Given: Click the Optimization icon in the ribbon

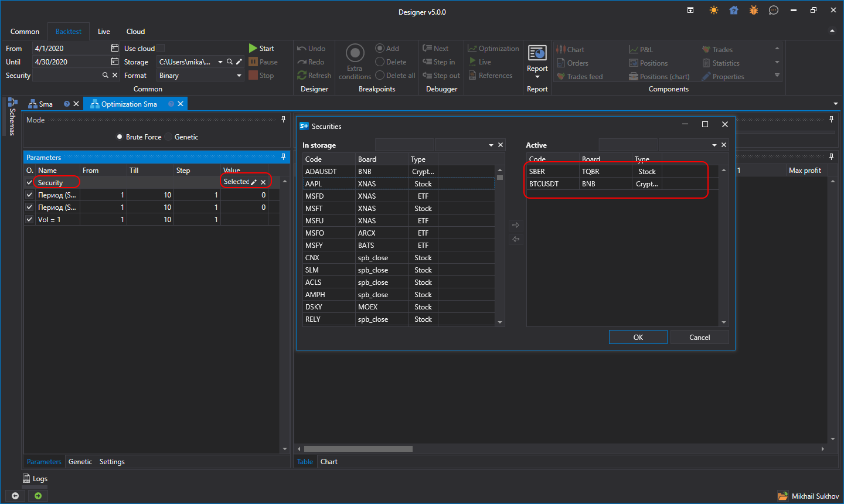Looking at the screenshot, I should click(x=472, y=48).
